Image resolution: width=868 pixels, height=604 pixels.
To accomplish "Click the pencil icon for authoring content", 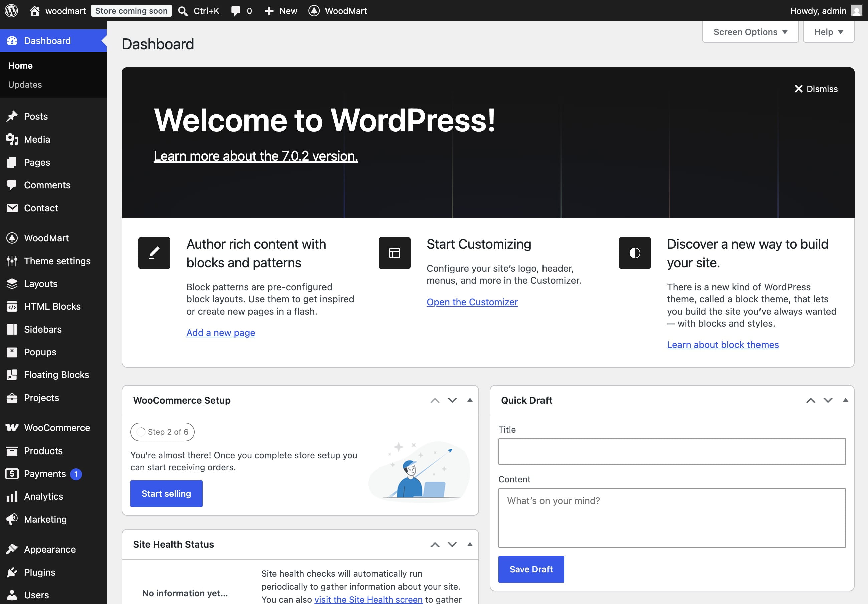I will click(154, 253).
